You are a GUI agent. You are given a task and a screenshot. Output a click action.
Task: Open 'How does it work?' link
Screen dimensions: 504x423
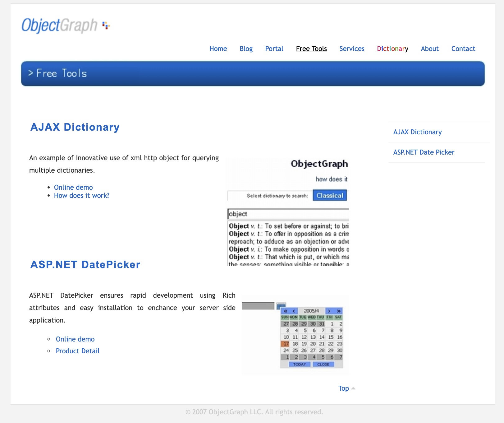82,195
